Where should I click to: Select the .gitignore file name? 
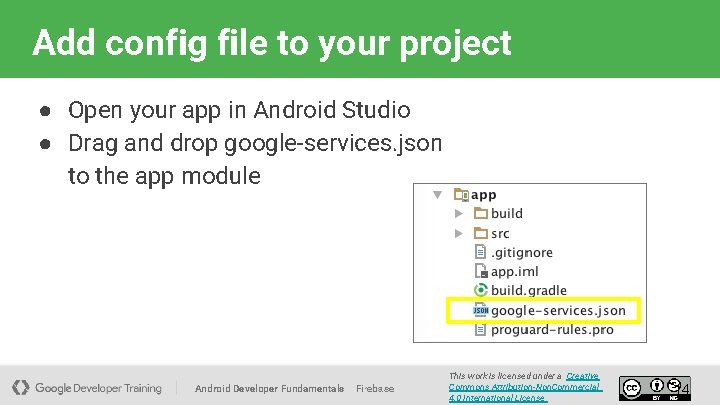[x=522, y=253]
